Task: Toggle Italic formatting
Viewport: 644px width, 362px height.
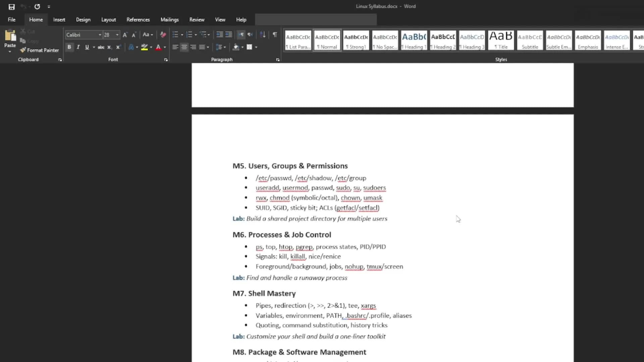Action: (78, 47)
